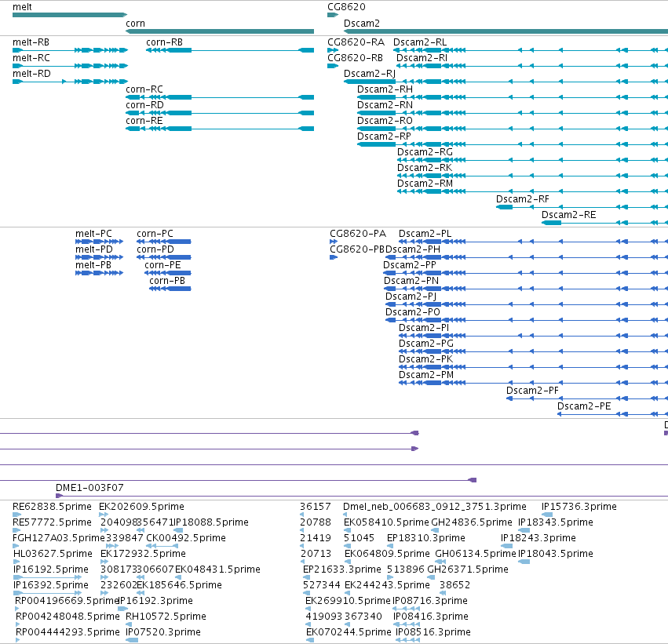Click transcript label melt-RC
This screenshot has width=668, height=644.
31,58
